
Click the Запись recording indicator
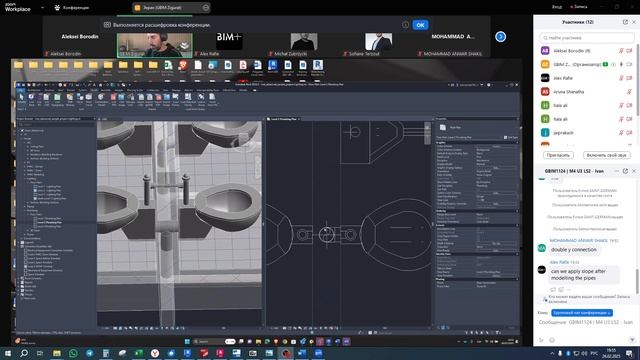[579, 7]
